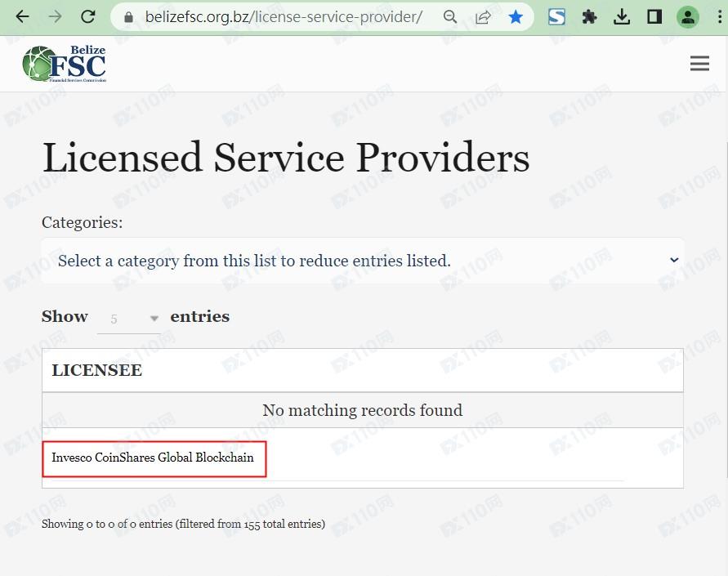Image resolution: width=728 pixels, height=576 pixels.
Task: Open the hamburger navigation menu
Action: pyautogui.click(x=699, y=63)
